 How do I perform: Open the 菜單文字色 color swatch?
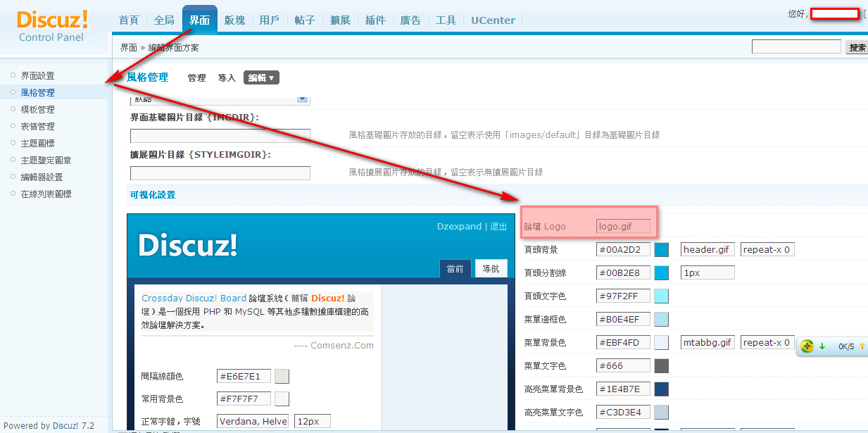click(x=661, y=365)
